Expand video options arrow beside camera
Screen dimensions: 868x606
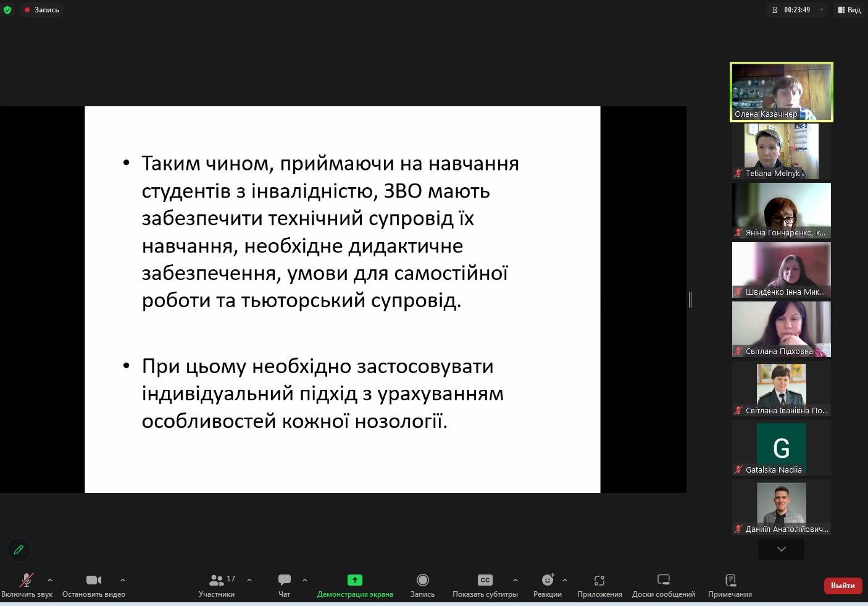point(123,580)
